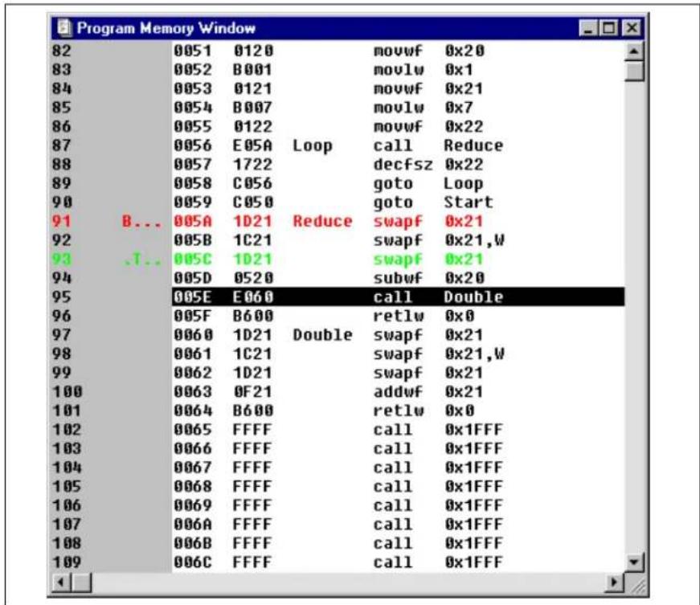Click the 'goto Start' instruction
This screenshot has height=605, width=700.
coord(433,202)
